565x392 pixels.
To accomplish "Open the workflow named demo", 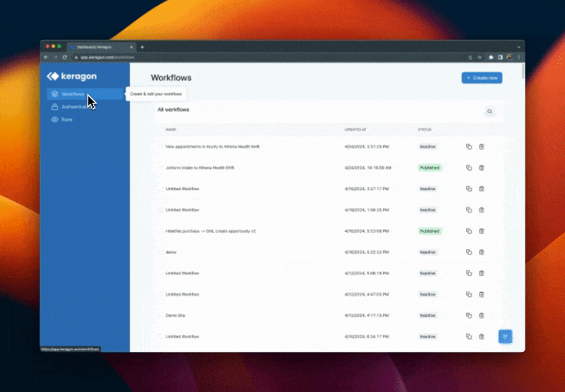I will tap(171, 252).
